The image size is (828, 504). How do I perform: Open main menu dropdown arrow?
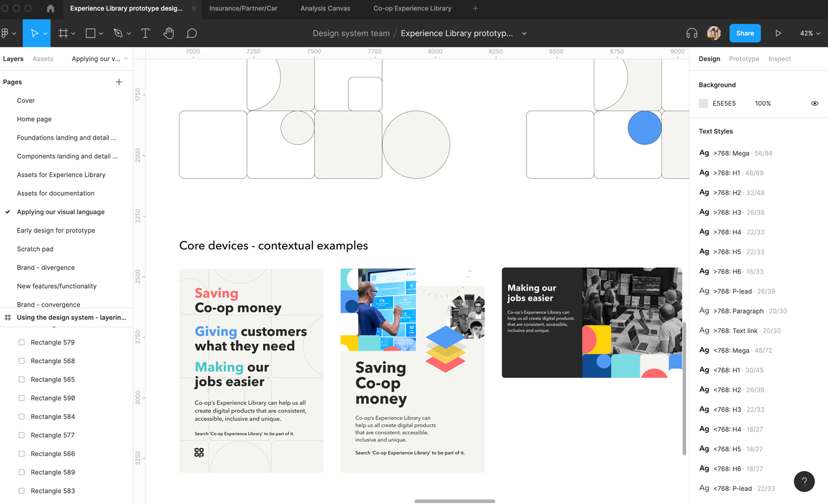tap(14, 34)
